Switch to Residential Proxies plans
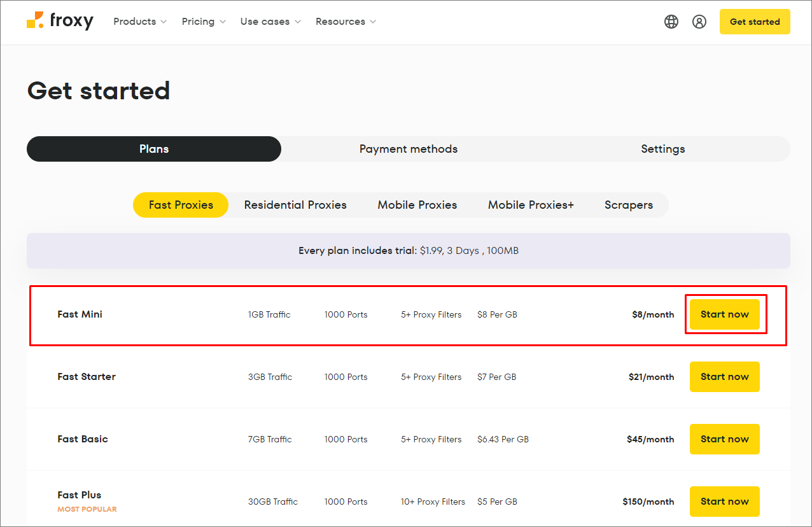This screenshot has width=812, height=527. 295,204
